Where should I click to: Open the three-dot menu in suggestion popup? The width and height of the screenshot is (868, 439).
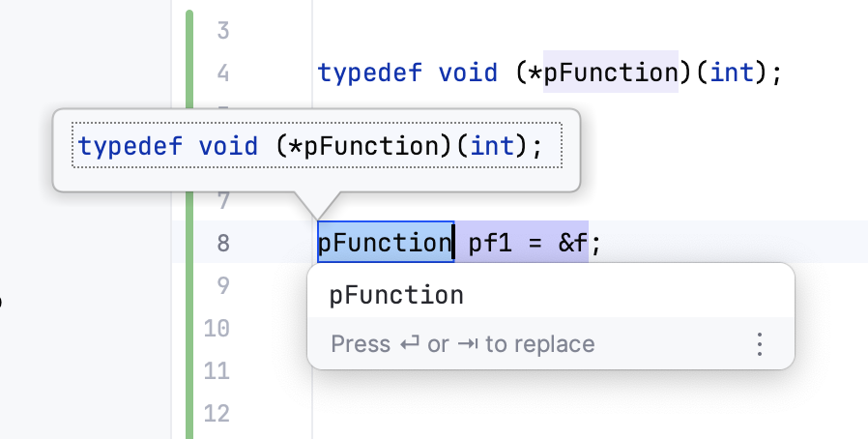pyautogui.click(x=760, y=344)
